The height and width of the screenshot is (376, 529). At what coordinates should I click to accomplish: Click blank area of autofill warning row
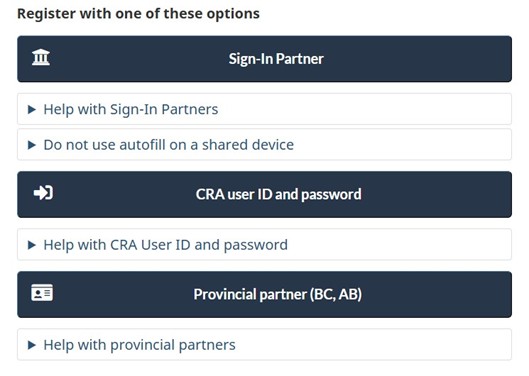tap(401, 145)
